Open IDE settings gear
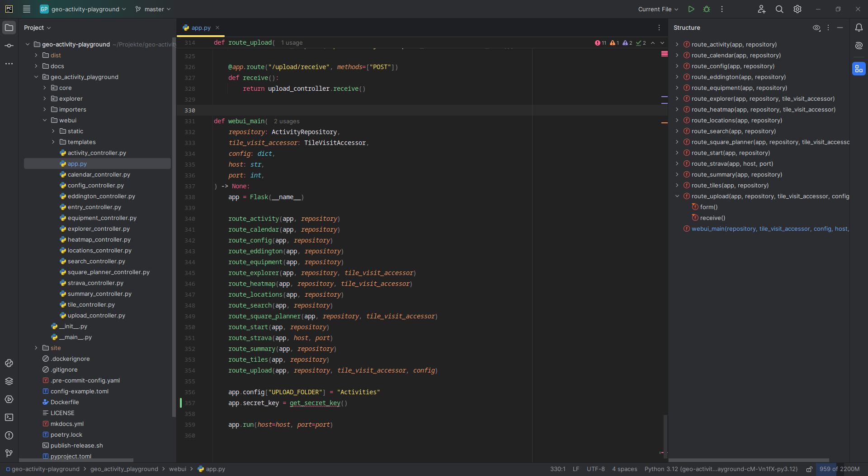This screenshot has width=868, height=476. pos(797,9)
